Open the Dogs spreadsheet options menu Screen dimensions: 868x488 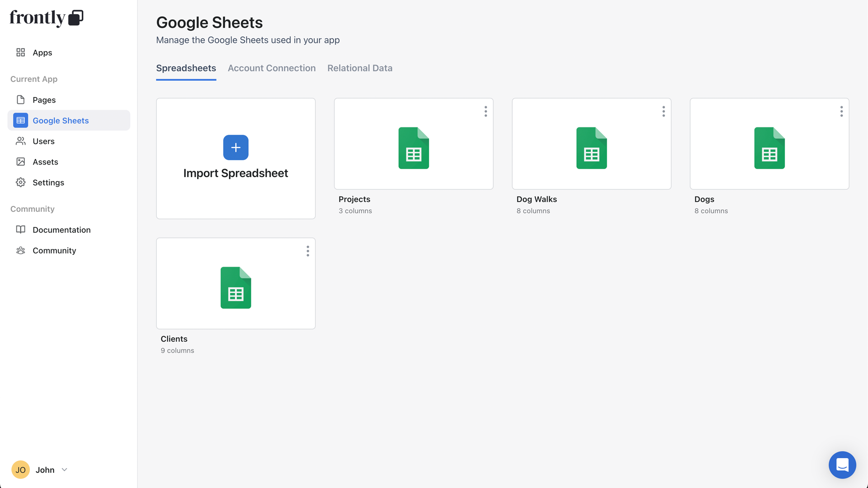tap(841, 111)
